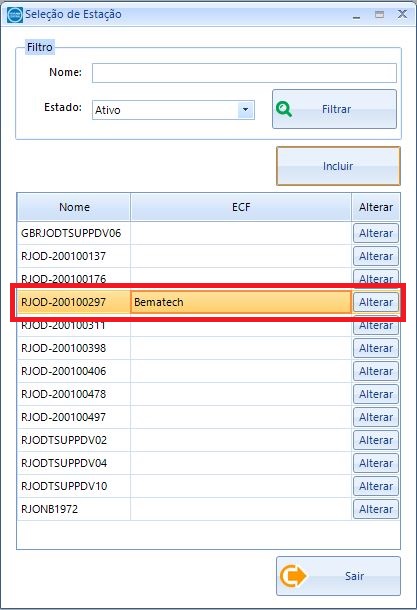Maximize the Seleção de Estação window
417x610 pixels.
[x=379, y=15]
